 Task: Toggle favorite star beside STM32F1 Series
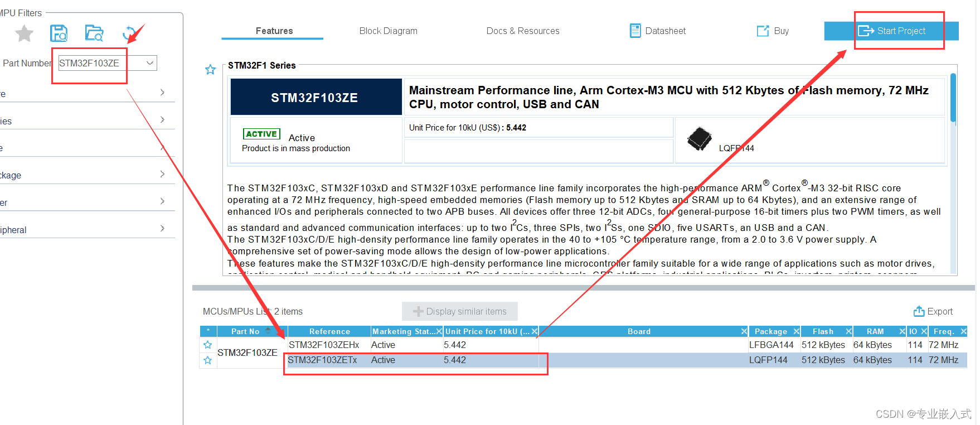[x=210, y=70]
